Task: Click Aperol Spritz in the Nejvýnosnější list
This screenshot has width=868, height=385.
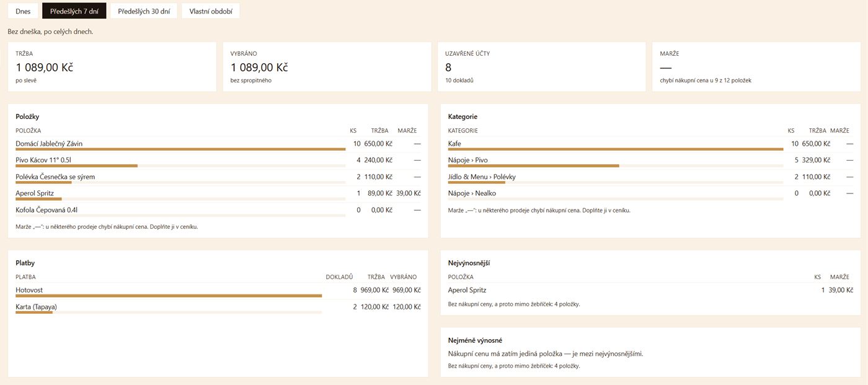Action: pyautogui.click(x=467, y=290)
